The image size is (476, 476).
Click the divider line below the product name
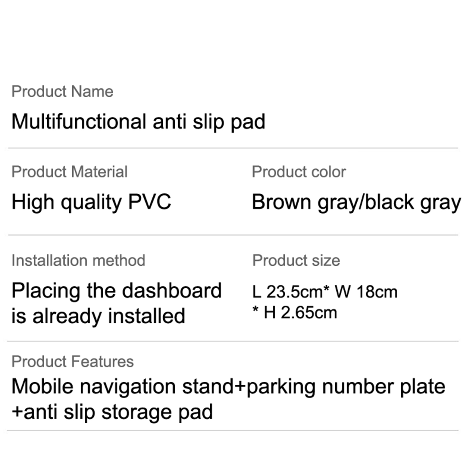point(233,148)
